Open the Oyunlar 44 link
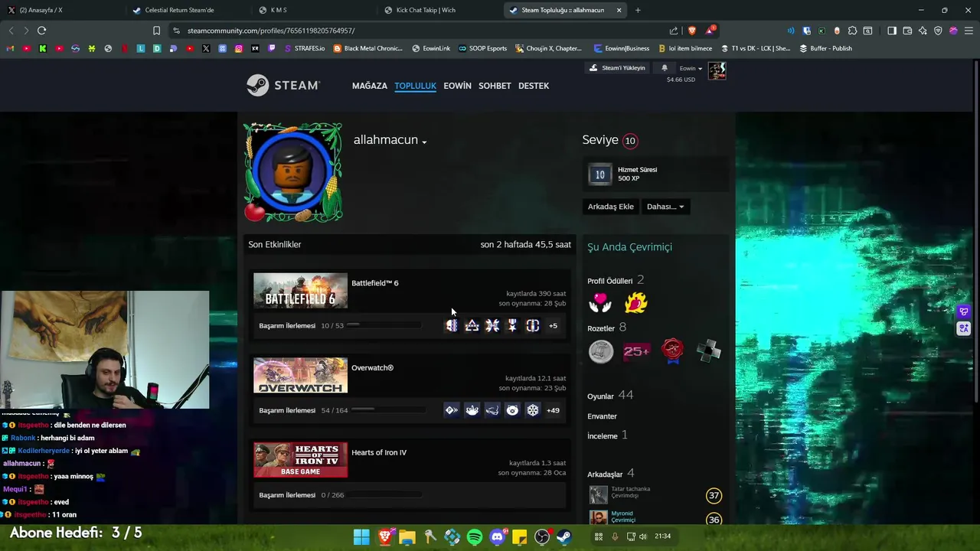Screen dimensions: 980x551 tap(610, 396)
